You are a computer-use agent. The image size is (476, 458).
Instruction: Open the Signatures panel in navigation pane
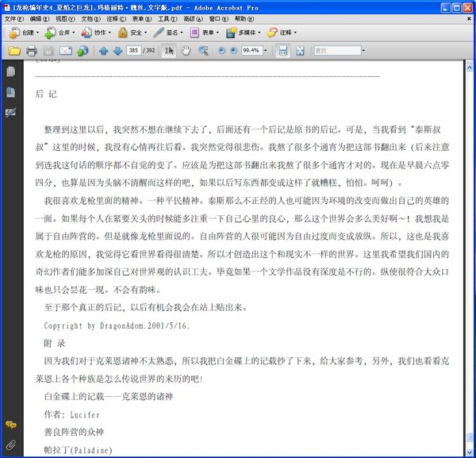click(x=11, y=113)
